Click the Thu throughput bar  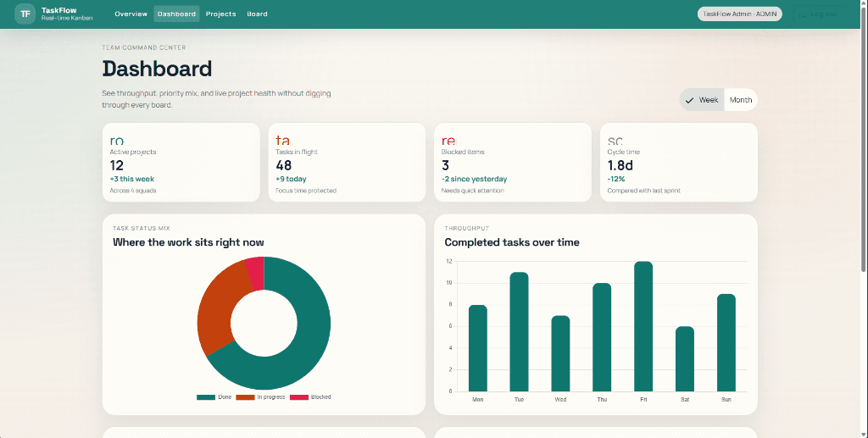click(x=602, y=337)
